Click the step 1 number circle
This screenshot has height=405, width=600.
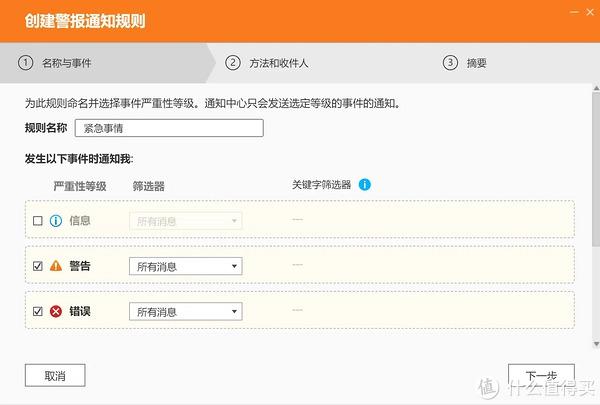click(25, 62)
